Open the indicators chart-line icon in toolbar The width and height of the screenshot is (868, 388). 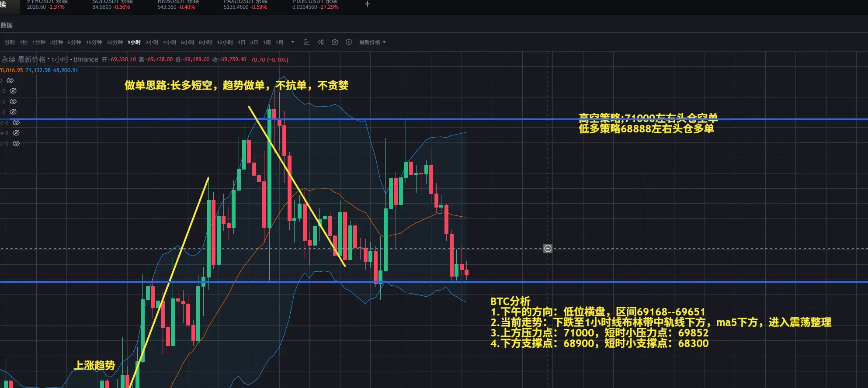(x=307, y=42)
